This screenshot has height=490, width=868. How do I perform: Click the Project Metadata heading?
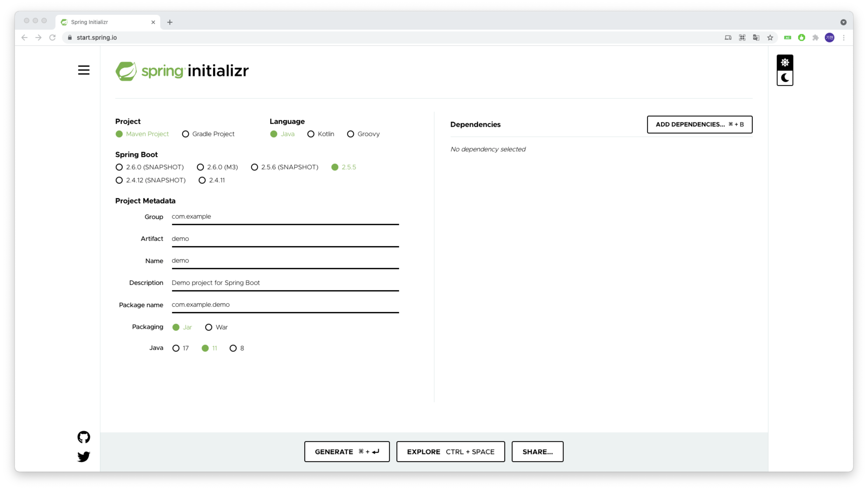click(145, 201)
